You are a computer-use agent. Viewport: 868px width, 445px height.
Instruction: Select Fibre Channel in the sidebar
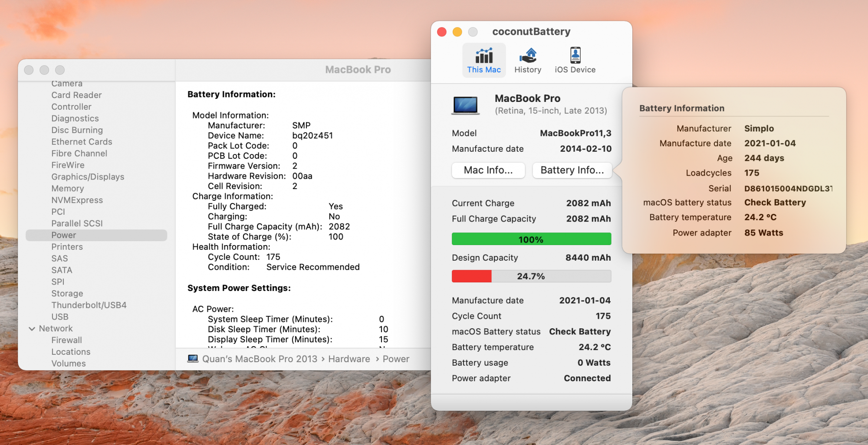(79, 154)
